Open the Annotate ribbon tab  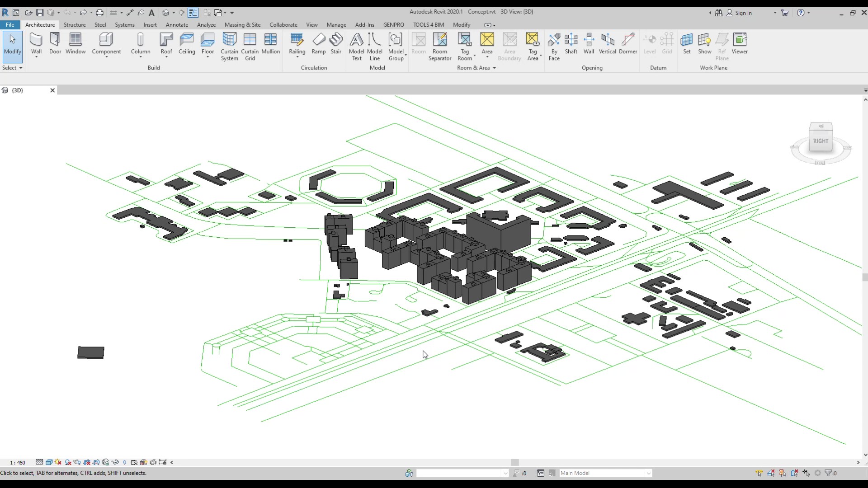177,25
